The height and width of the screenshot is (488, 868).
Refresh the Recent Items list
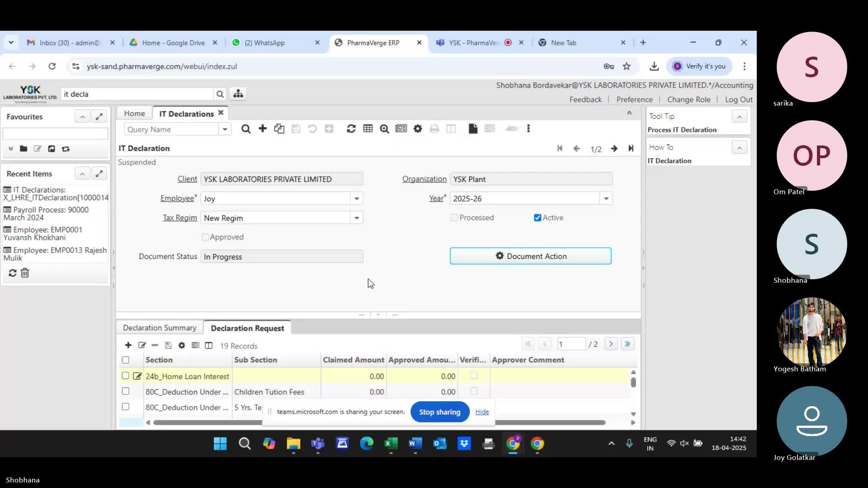[13, 273]
